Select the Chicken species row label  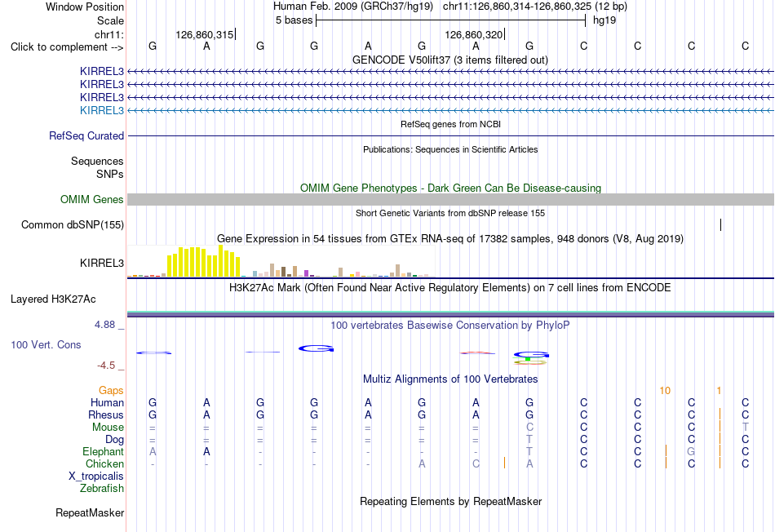[x=104, y=463]
